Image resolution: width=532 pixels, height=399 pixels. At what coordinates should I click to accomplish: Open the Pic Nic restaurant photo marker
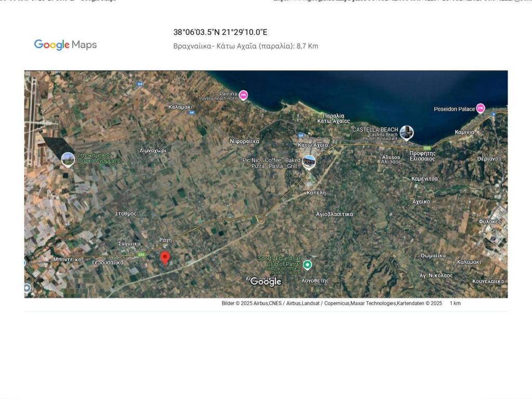309,162
